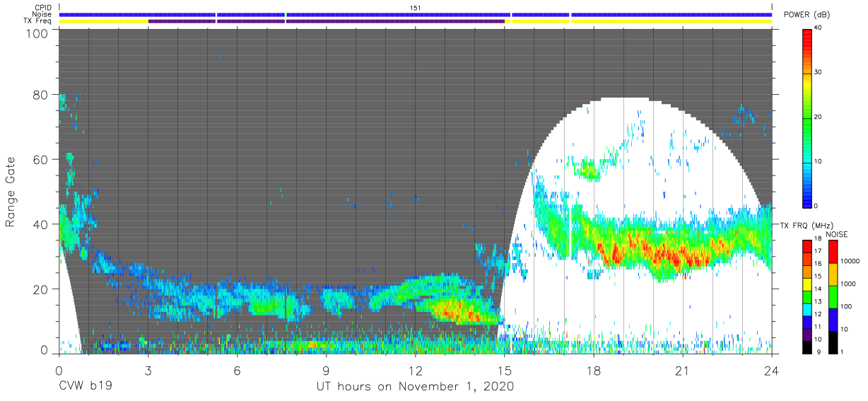868x401 pixels.
Task: Click the NOISE legend title
Action: tap(838, 234)
